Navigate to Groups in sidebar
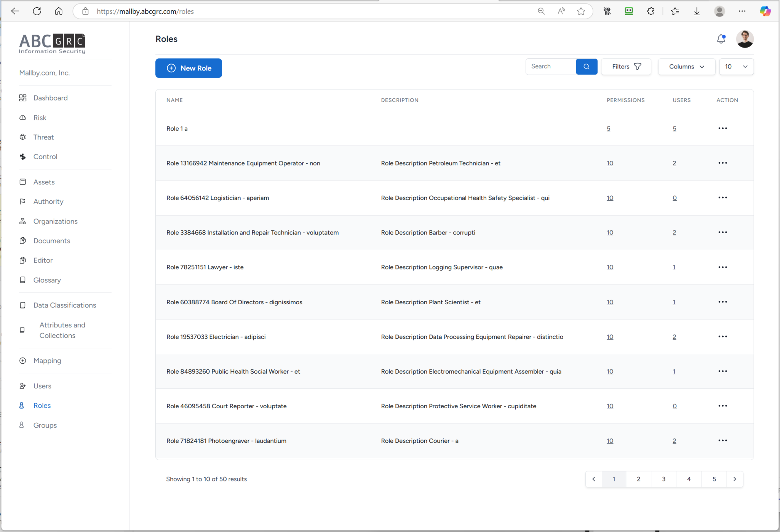The image size is (780, 532). coord(45,425)
